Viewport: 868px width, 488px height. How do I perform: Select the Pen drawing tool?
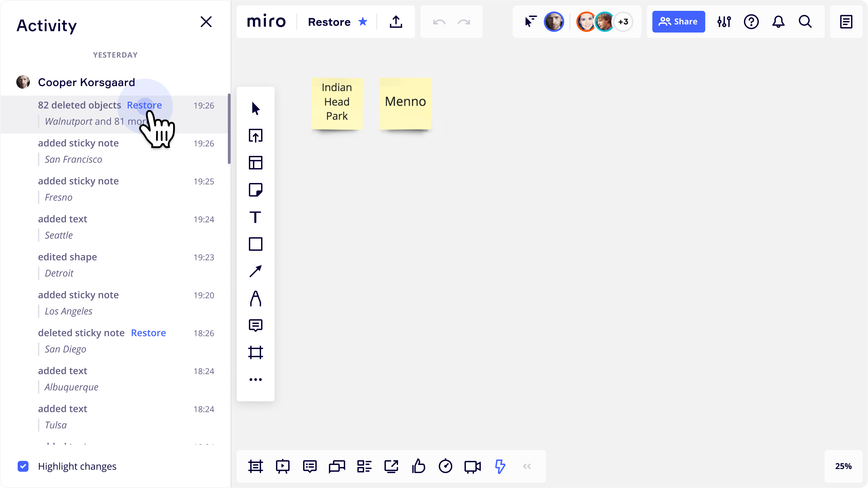tap(256, 298)
